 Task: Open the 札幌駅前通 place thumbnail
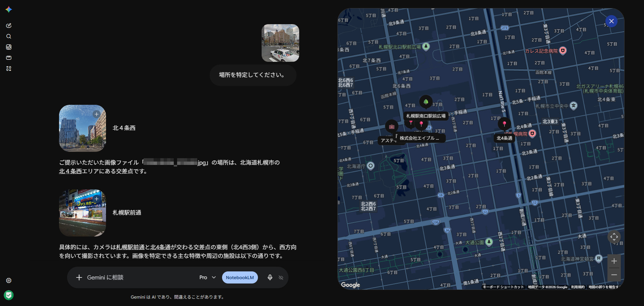pos(83,213)
